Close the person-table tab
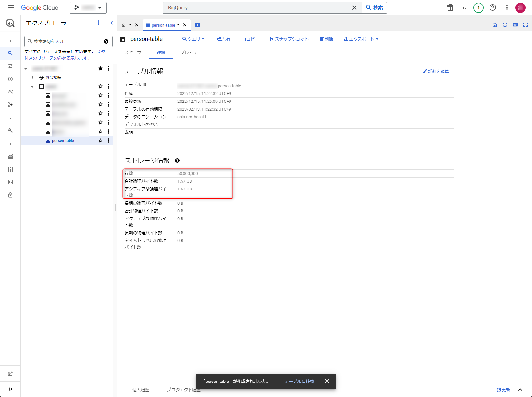Screen dimensions: 532x397 pyautogui.click(x=185, y=25)
